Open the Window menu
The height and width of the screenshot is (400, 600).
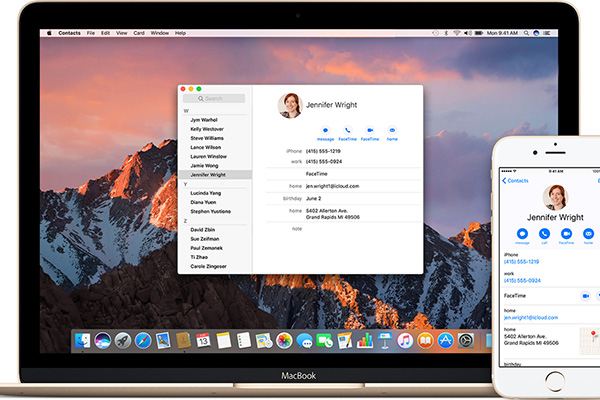click(160, 33)
